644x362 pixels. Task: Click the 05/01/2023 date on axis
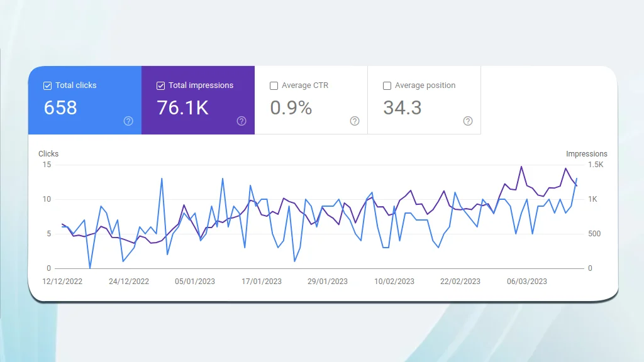[x=195, y=282]
